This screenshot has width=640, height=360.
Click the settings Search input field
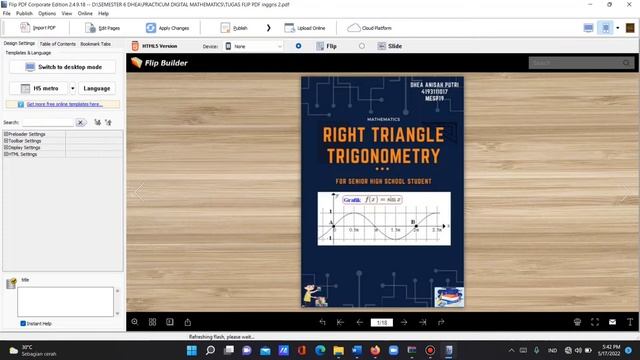pyautogui.click(x=48, y=122)
